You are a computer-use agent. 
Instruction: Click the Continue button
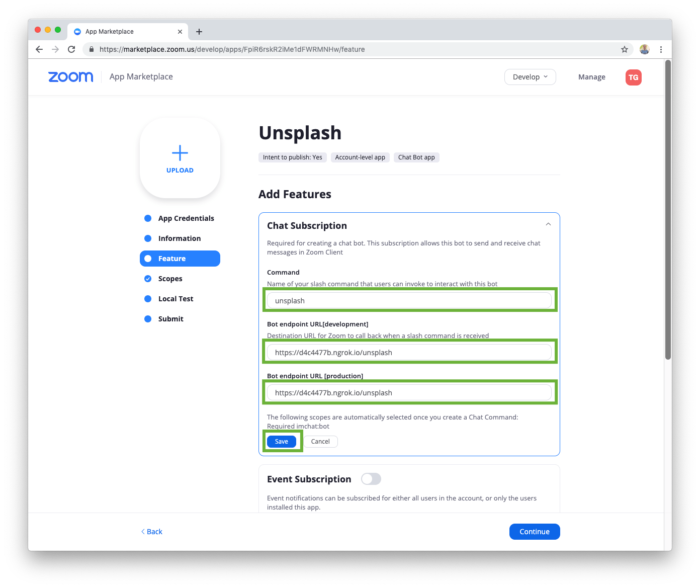(535, 532)
